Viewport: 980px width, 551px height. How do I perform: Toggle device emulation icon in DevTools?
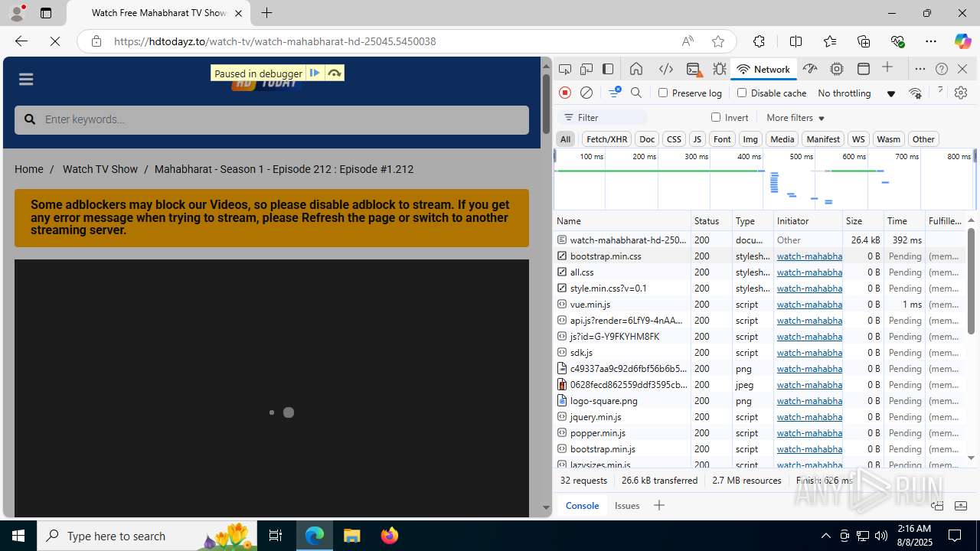click(586, 69)
